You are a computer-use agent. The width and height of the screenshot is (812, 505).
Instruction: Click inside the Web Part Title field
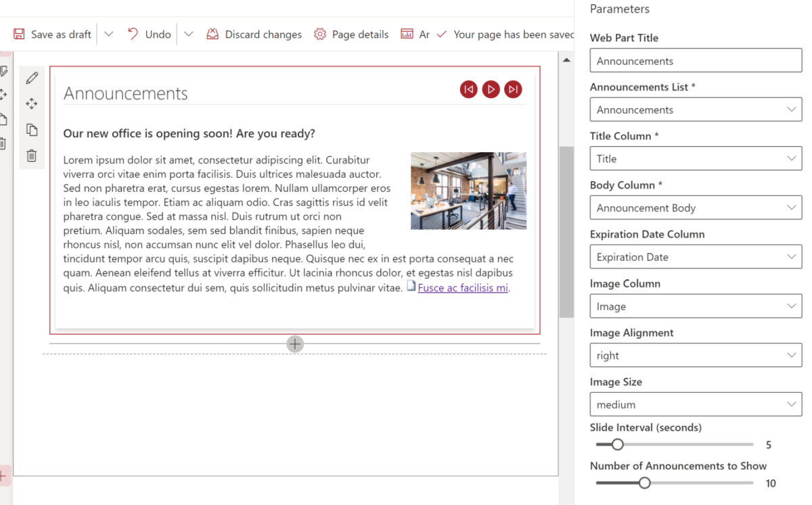click(696, 60)
